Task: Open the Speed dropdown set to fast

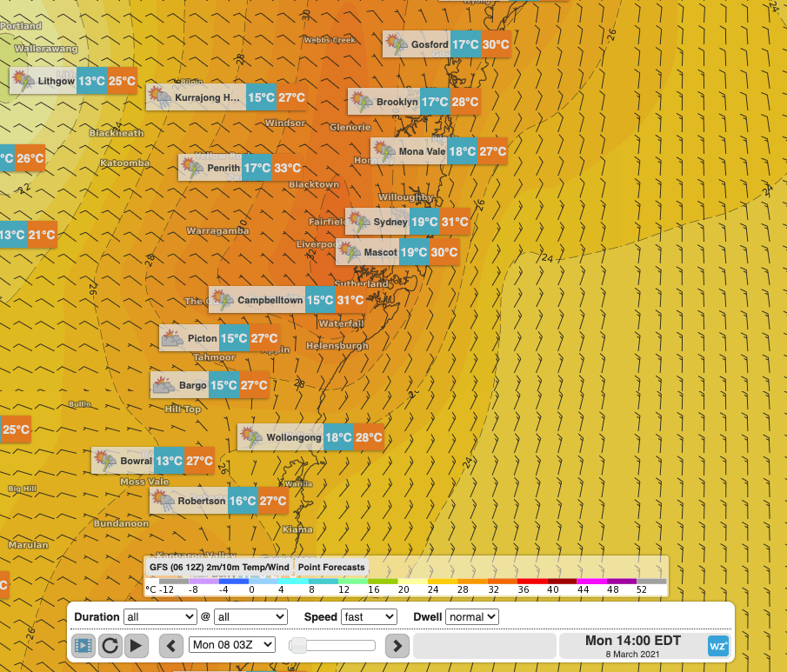Action: (x=369, y=616)
